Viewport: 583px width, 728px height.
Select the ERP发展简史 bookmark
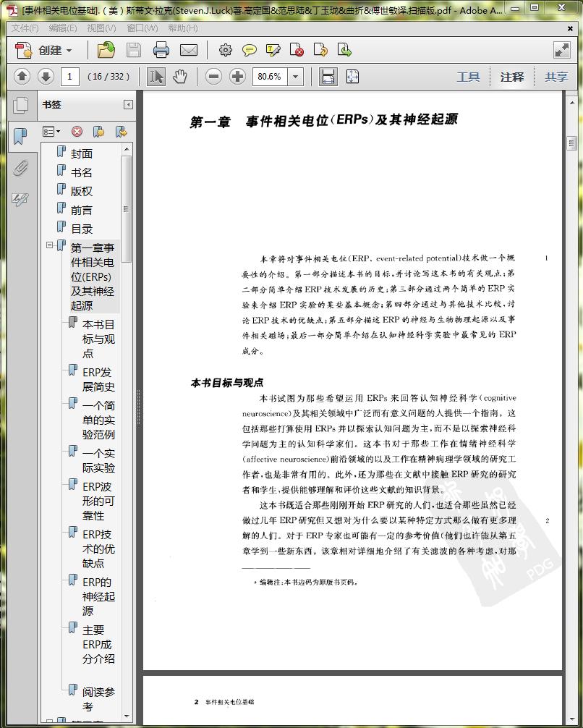coord(98,379)
